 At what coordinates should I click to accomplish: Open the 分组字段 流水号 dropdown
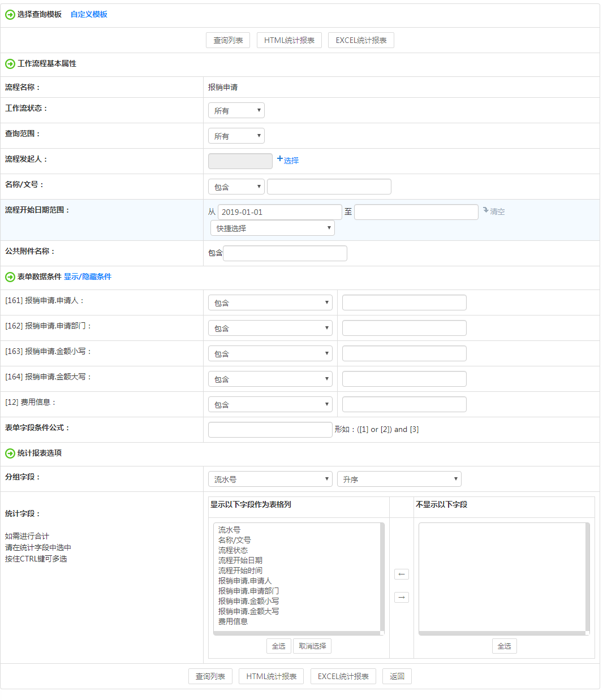[270, 479]
